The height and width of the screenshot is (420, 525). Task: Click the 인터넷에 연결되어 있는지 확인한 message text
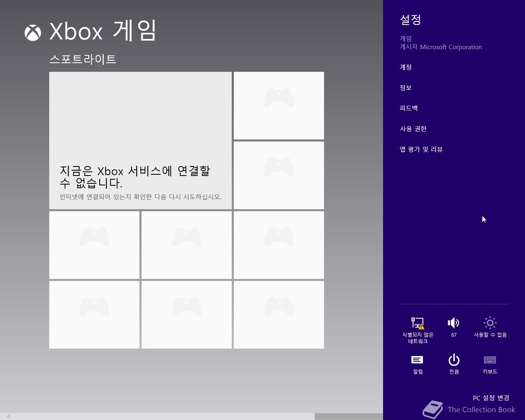click(x=140, y=197)
